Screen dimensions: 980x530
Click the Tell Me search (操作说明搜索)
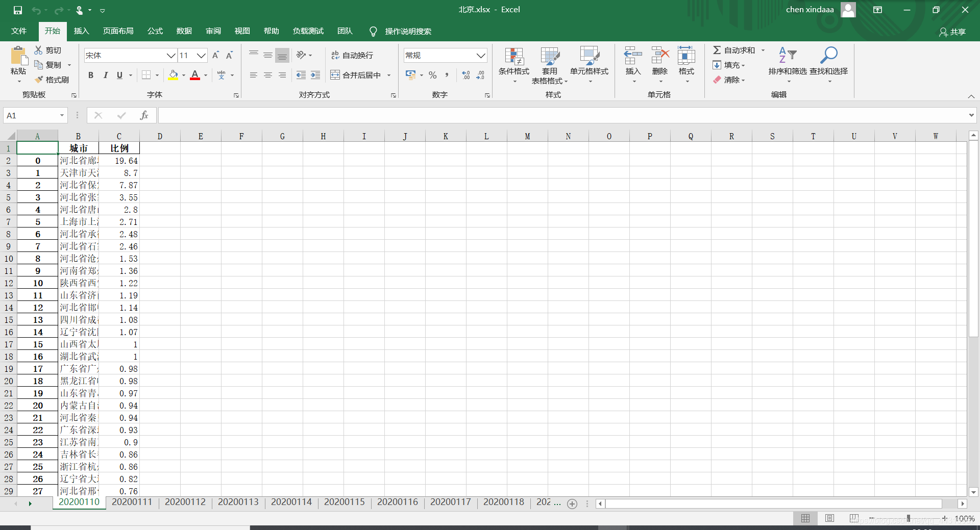pos(401,31)
